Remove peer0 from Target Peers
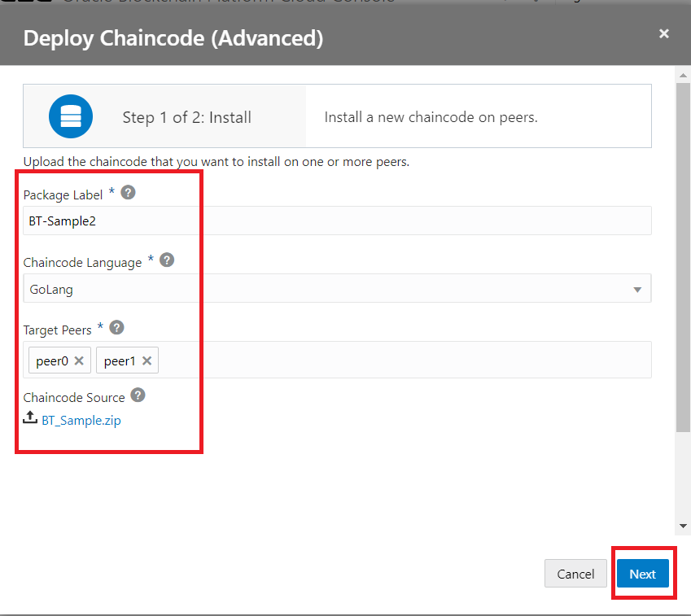The image size is (691, 616). coord(78,360)
